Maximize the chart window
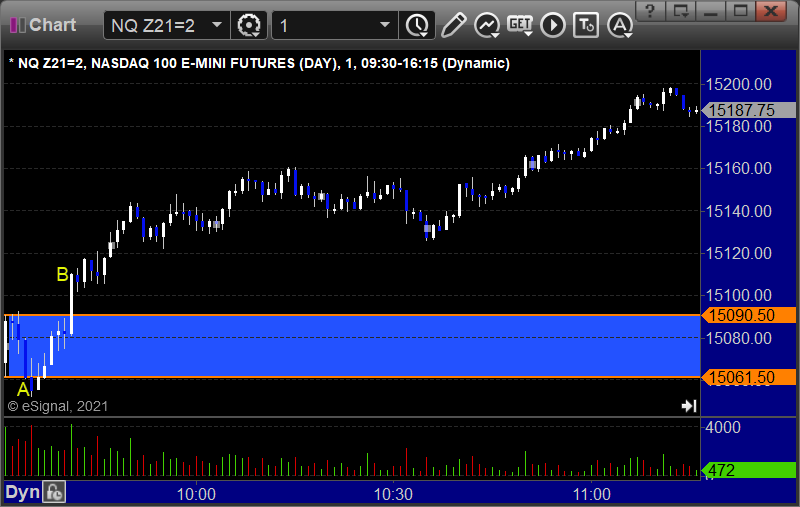The height and width of the screenshot is (507, 800). [x=740, y=10]
